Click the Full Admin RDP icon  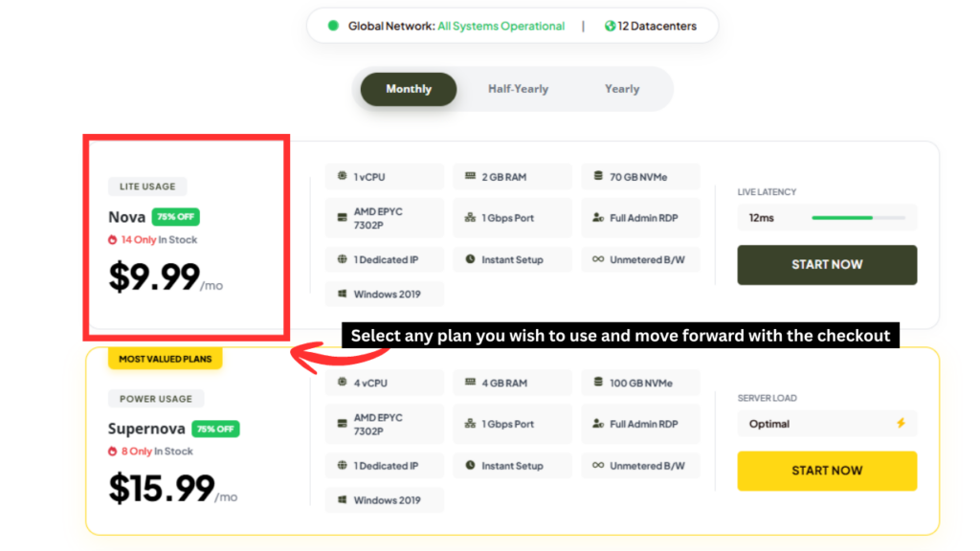coord(600,217)
